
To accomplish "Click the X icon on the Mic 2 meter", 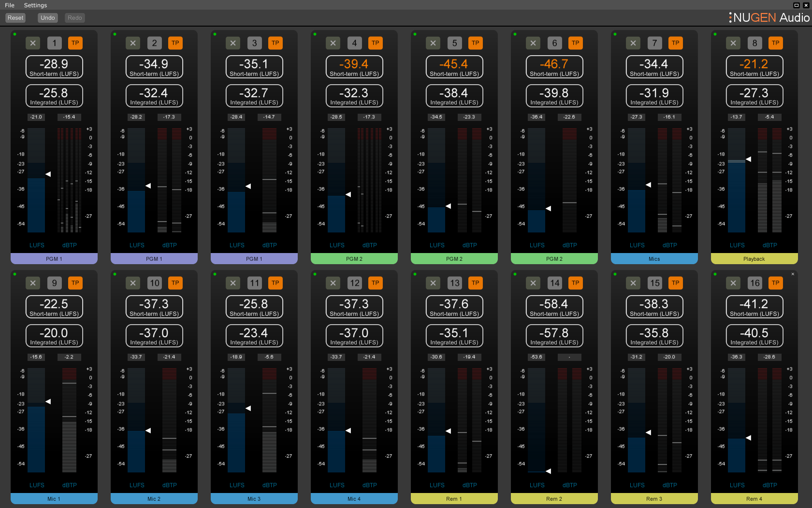I will point(132,283).
